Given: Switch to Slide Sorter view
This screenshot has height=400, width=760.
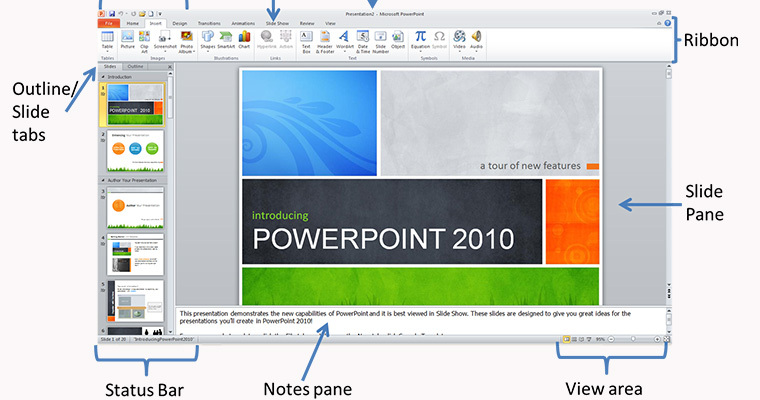Looking at the screenshot, I should coord(574,339).
